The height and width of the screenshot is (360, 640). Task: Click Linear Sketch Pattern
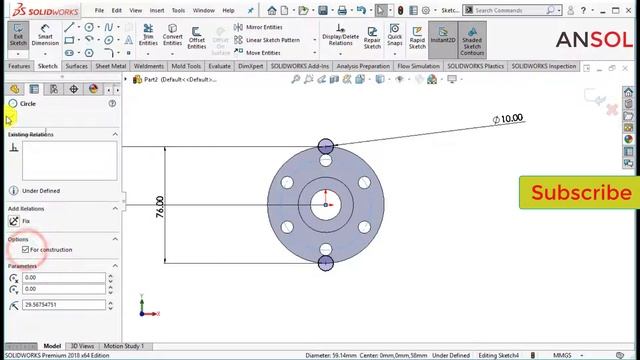267,40
